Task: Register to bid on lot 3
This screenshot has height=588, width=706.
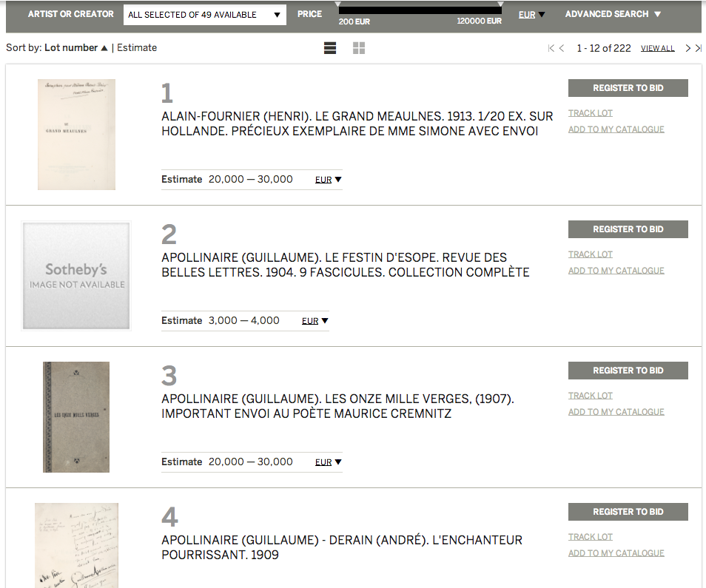Action: pyautogui.click(x=628, y=371)
